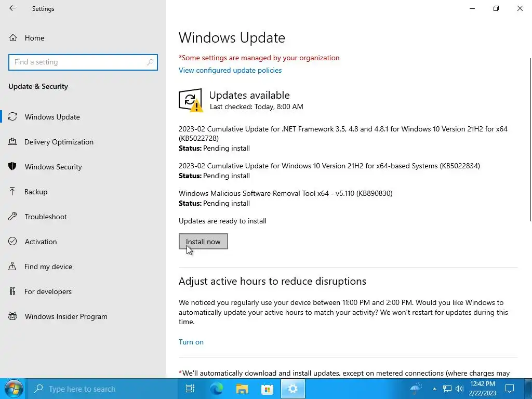This screenshot has height=399, width=532.
Task: Click the Update & Security section heading
Action: pos(38,87)
